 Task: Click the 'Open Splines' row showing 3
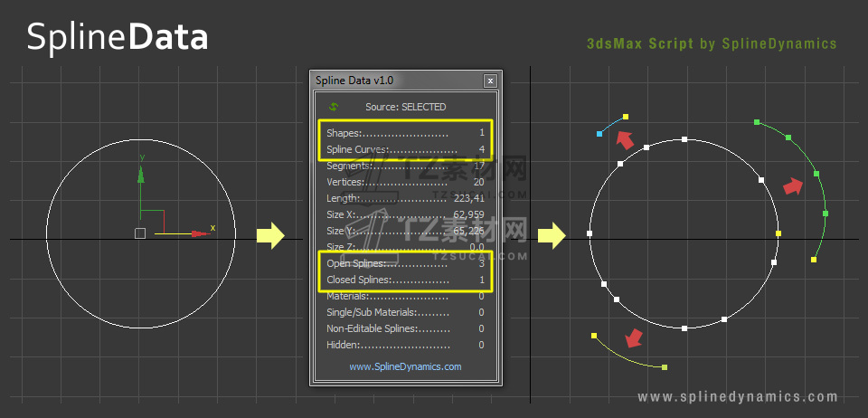point(405,263)
